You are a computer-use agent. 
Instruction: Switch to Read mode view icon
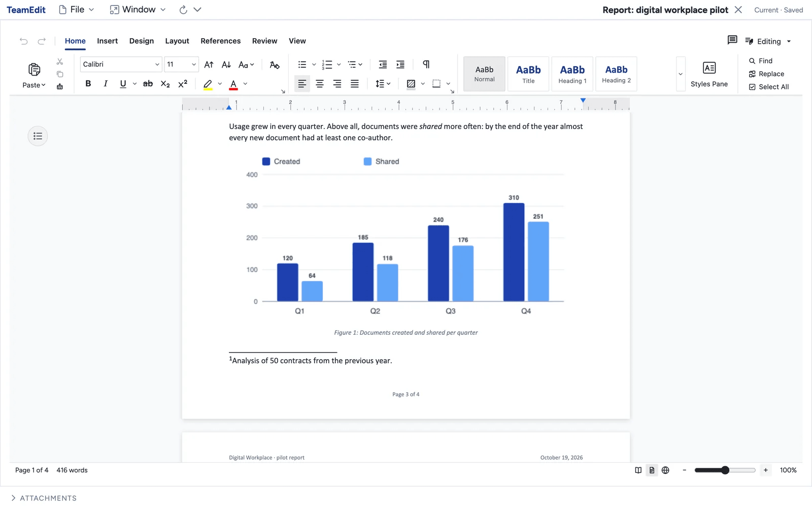coord(638,470)
